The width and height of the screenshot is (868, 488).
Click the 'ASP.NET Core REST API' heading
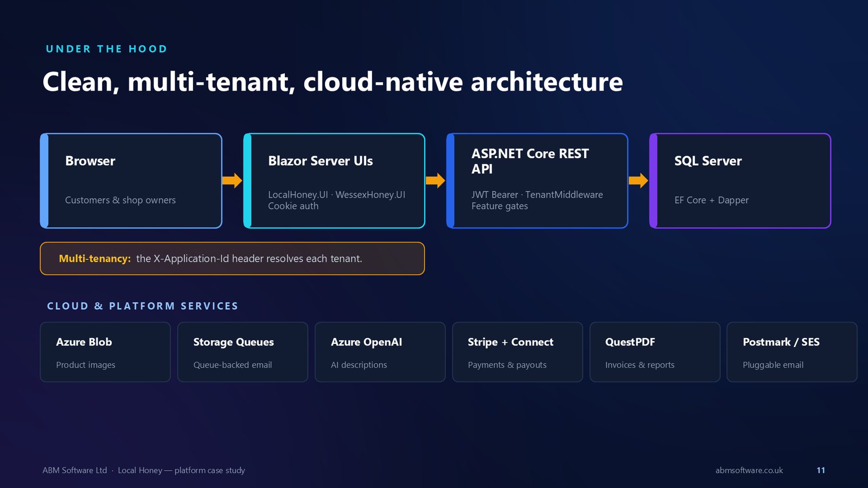[530, 161]
